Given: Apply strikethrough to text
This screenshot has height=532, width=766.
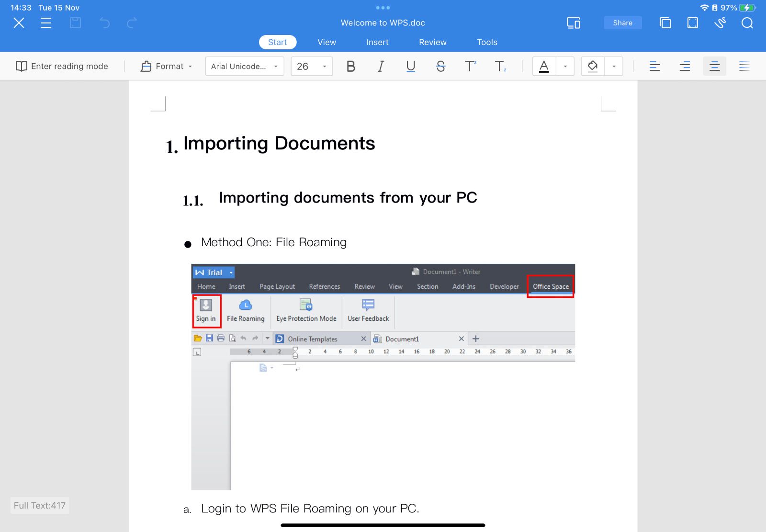Looking at the screenshot, I should click(x=440, y=66).
